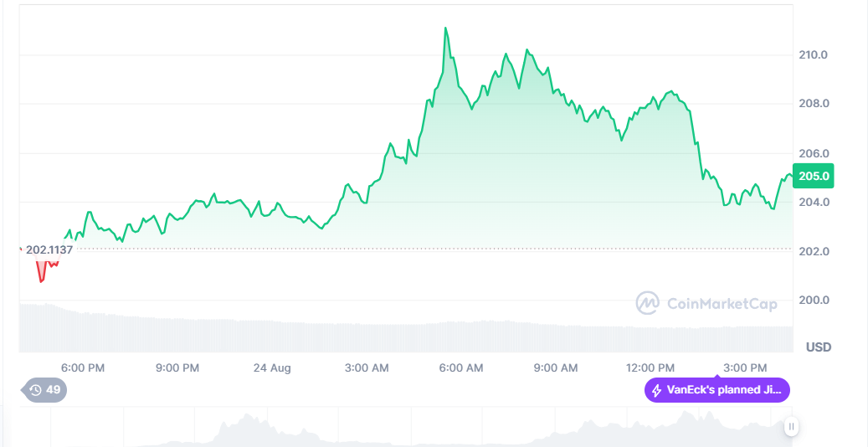Viewport: 868px width, 447px height.
Task: Click the USD currency label
Action: click(818, 347)
